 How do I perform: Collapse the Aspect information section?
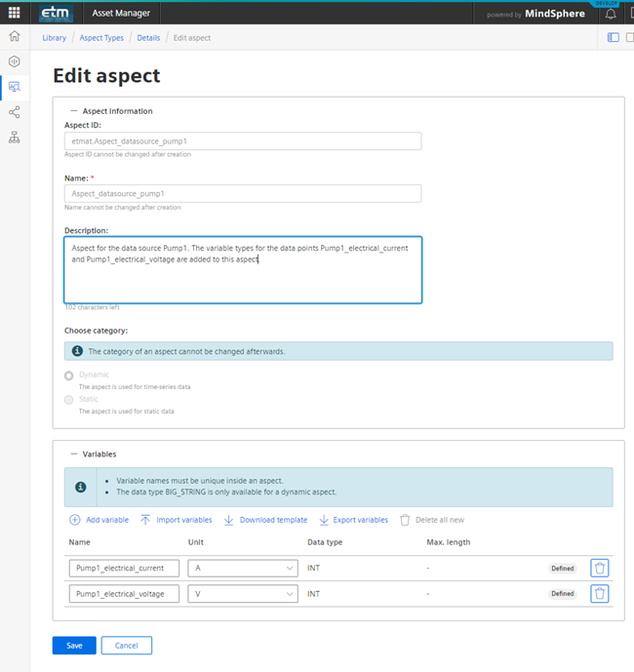[x=73, y=111]
